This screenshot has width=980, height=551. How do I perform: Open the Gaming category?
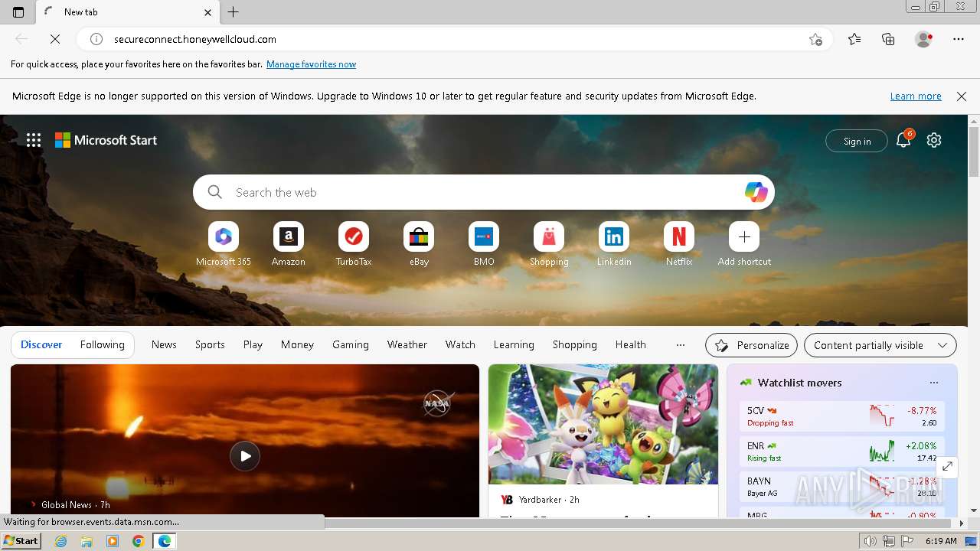[351, 345]
